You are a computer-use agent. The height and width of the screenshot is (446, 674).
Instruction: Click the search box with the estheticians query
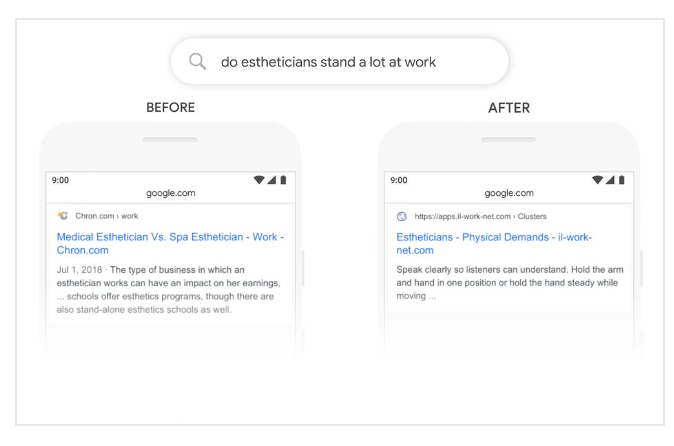[340, 61]
